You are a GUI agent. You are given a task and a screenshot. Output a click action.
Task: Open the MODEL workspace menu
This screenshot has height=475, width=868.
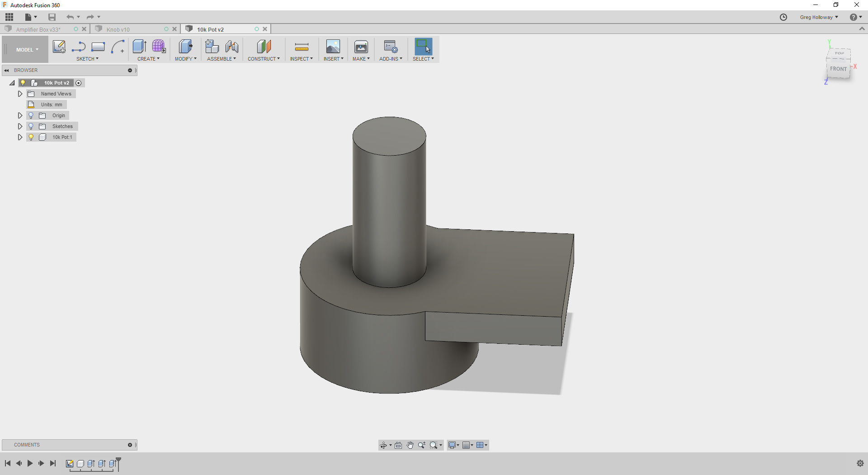tap(26, 49)
